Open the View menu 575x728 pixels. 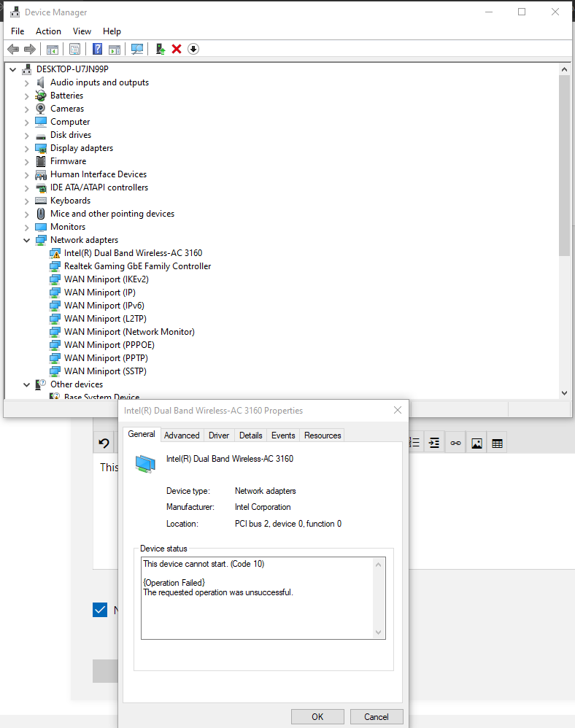[x=82, y=31]
